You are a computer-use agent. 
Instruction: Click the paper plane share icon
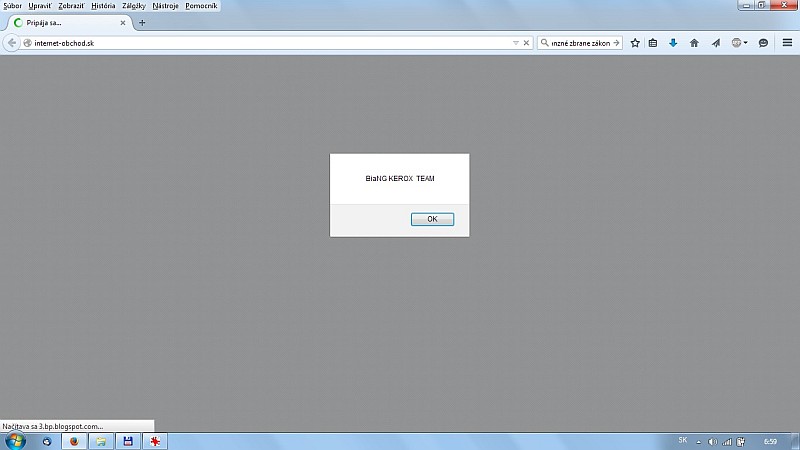click(715, 43)
